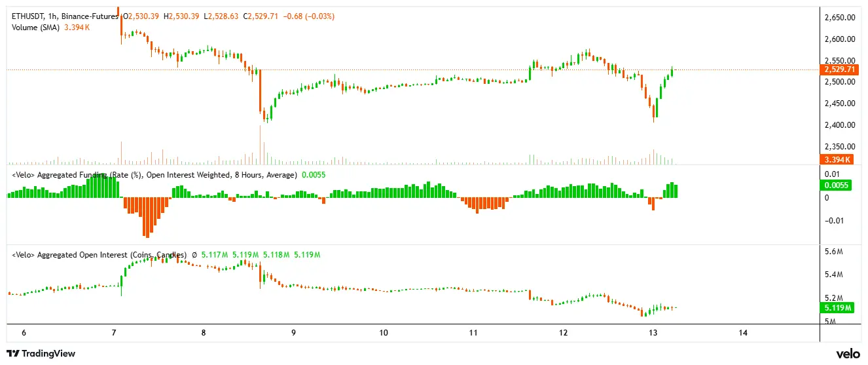Screen dimensions: 868x365
Task: Click the 2,600.00 price axis label
Action: (x=841, y=39)
